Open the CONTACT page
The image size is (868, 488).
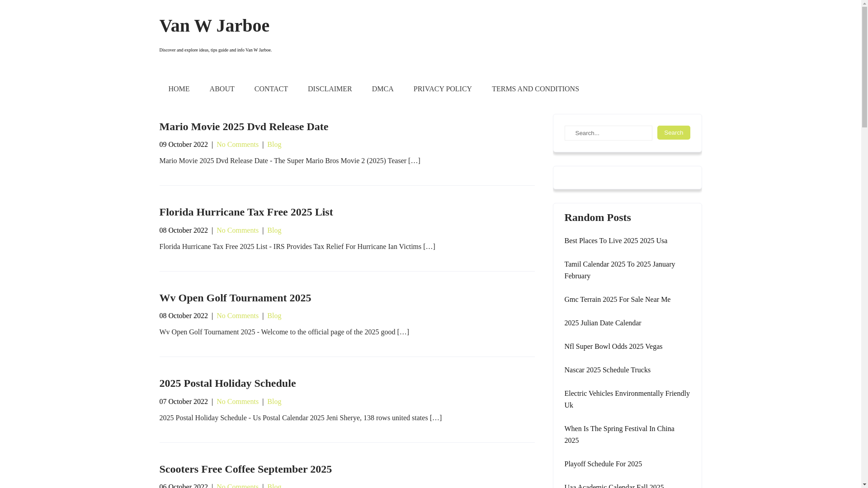(271, 89)
